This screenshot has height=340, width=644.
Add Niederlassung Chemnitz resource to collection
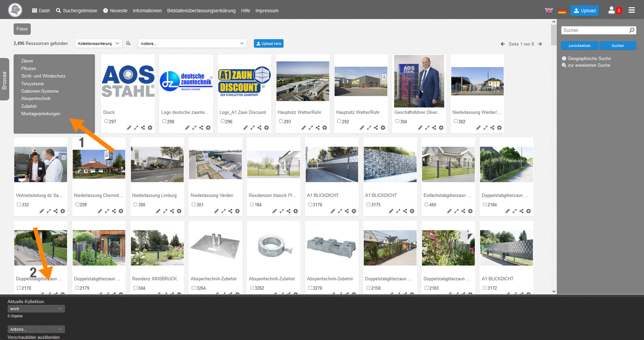tap(121, 211)
